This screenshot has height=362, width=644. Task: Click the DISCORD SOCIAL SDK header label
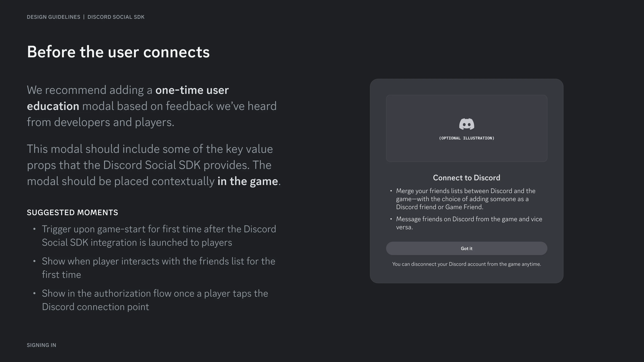(x=116, y=17)
